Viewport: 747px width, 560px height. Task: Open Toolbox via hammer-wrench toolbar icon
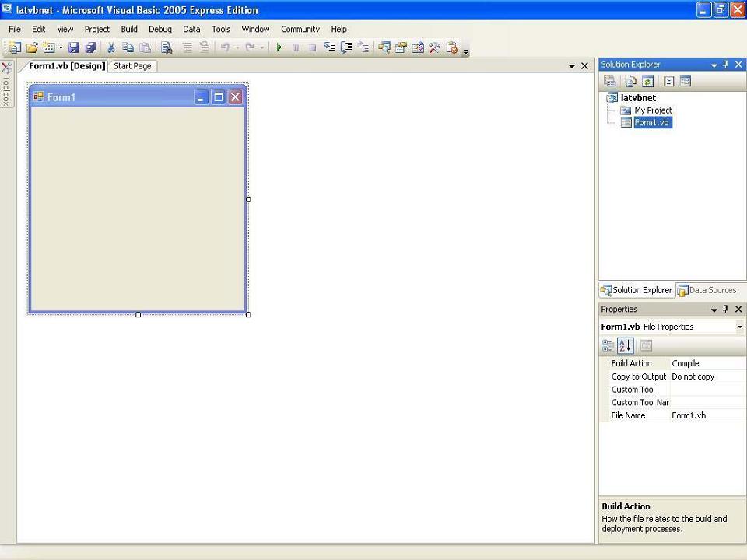point(434,47)
